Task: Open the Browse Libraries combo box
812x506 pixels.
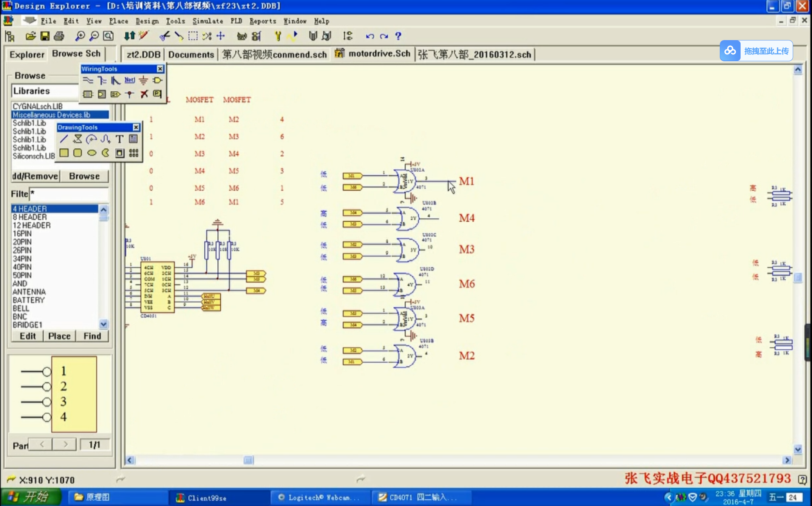Action: (45, 91)
